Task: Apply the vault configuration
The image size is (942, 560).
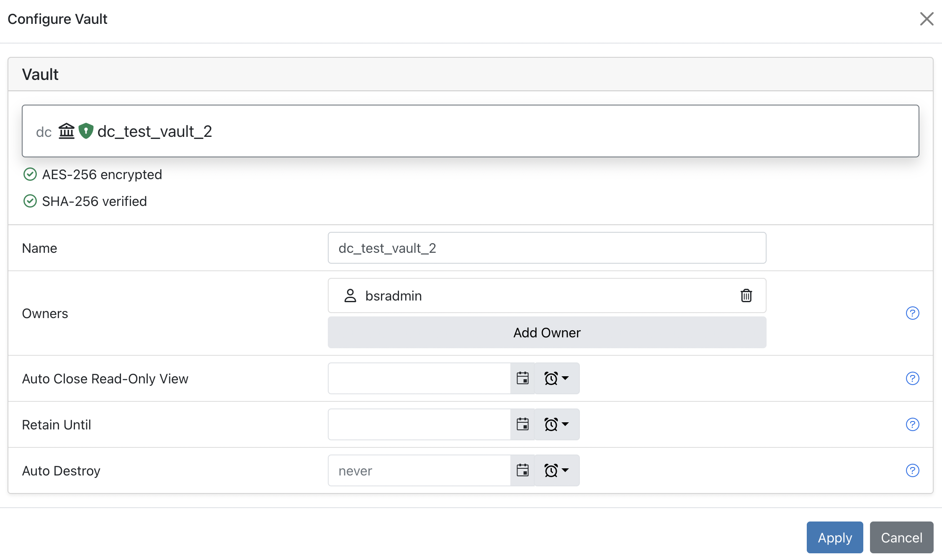Action: (x=834, y=537)
